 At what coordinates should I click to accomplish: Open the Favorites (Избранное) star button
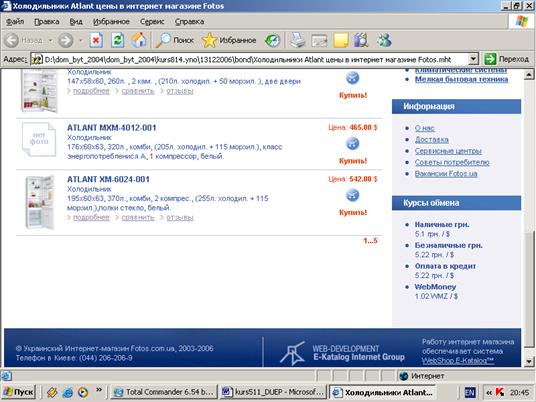(229, 40)
